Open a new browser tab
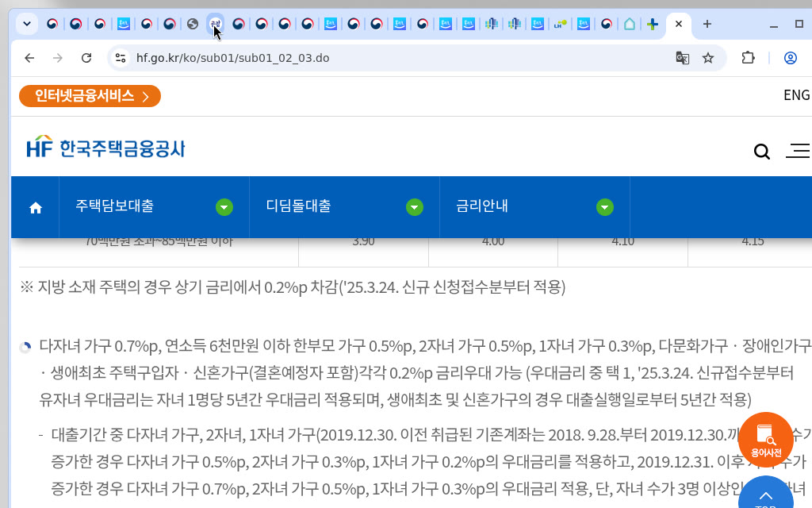This screenshot has width=812, height=508. 707,24
